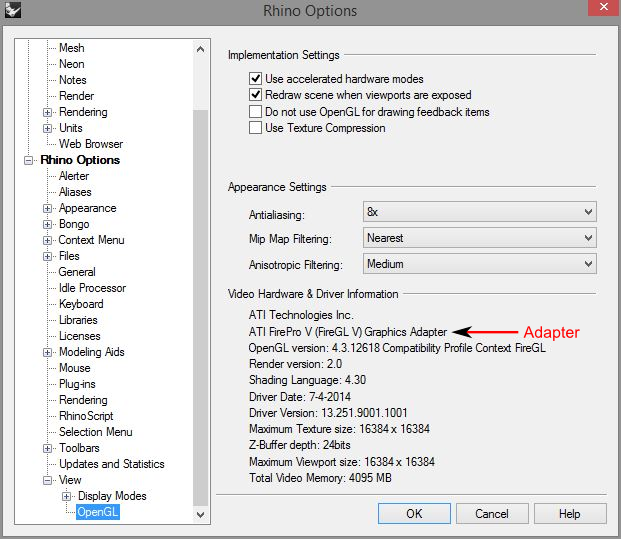Select Neon in the options tree

tap(72, 64)
